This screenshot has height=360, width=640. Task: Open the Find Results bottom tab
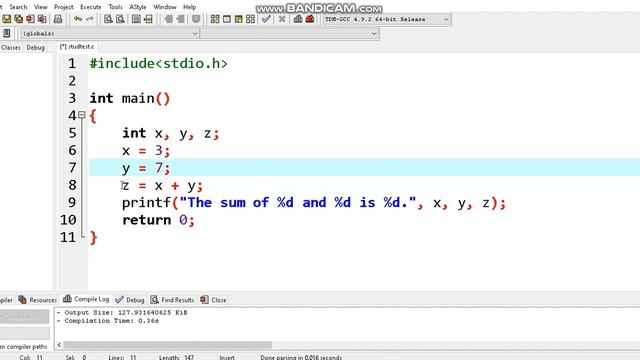click(172, 300)
